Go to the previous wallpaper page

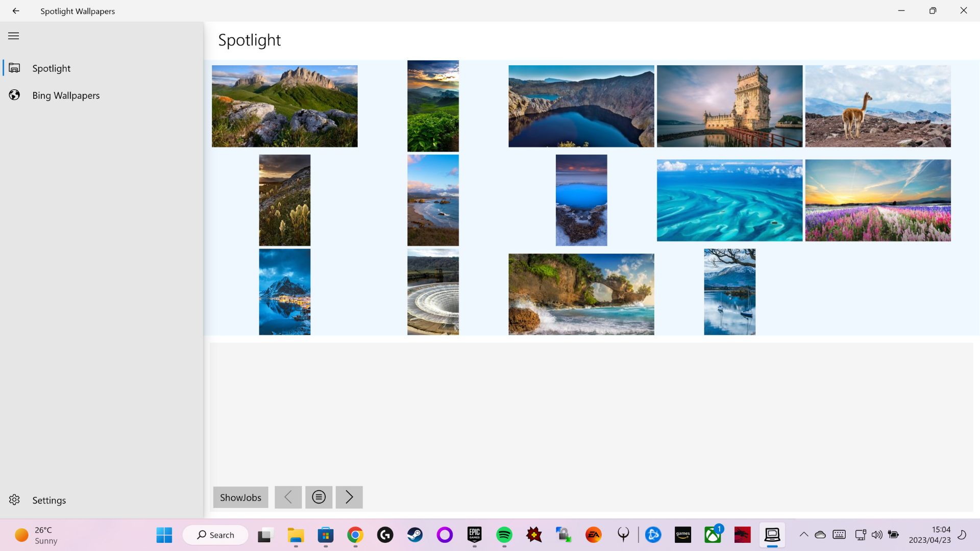point(288,497)
